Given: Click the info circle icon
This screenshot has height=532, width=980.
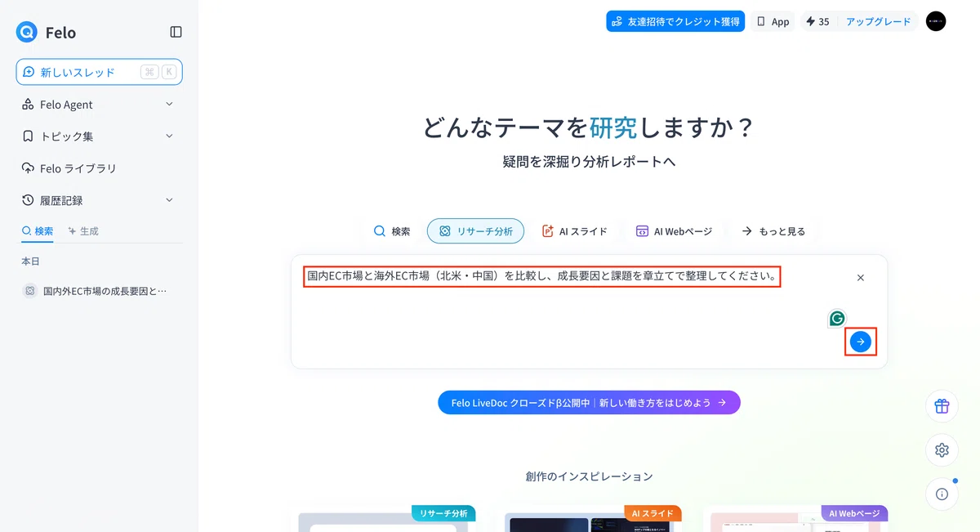Looking at the screenshot, I should pyautogui.click(x=942, y=494).
